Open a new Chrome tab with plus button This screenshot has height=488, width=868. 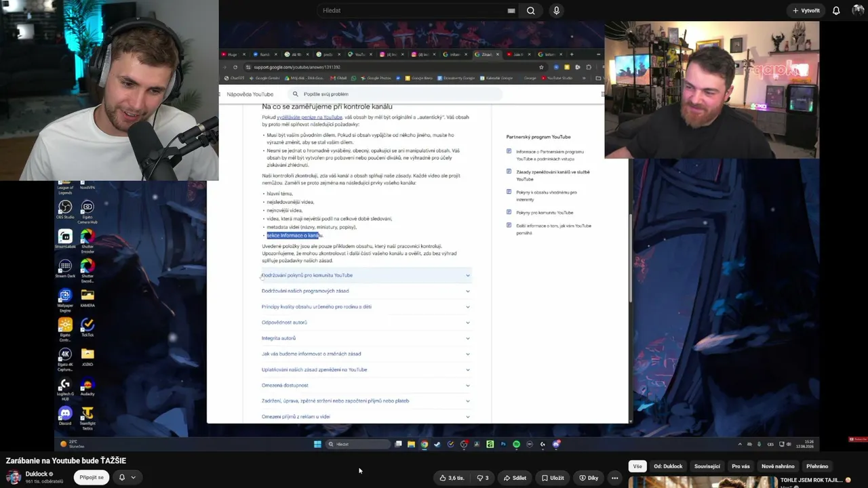pyautogui.click(x=572, y=54)
